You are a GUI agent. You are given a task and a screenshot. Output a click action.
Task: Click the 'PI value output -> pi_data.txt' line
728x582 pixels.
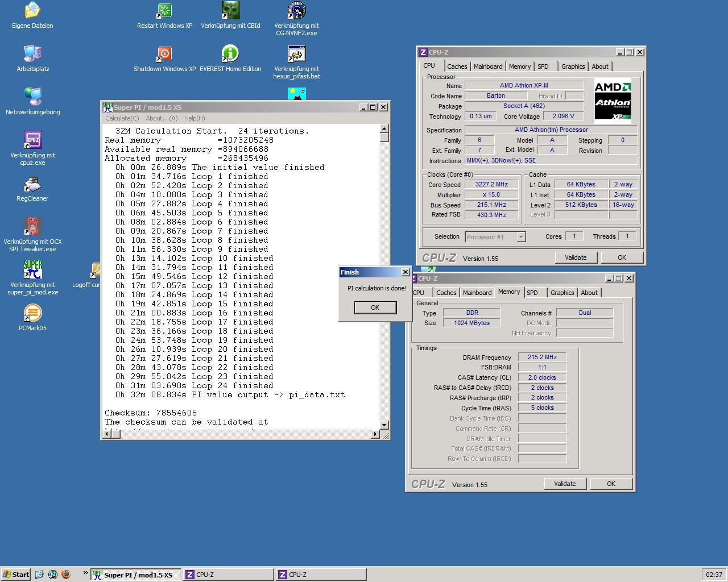pos(268,394)
